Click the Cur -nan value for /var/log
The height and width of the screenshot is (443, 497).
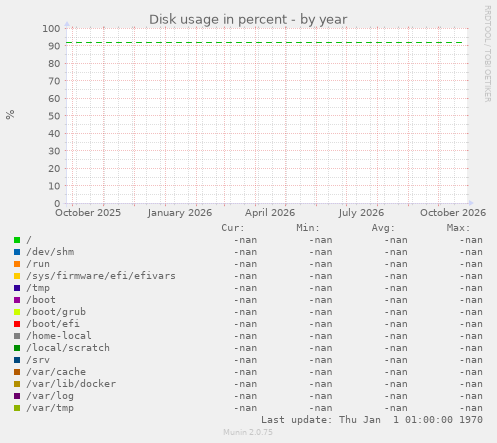(x=245, y=396)
